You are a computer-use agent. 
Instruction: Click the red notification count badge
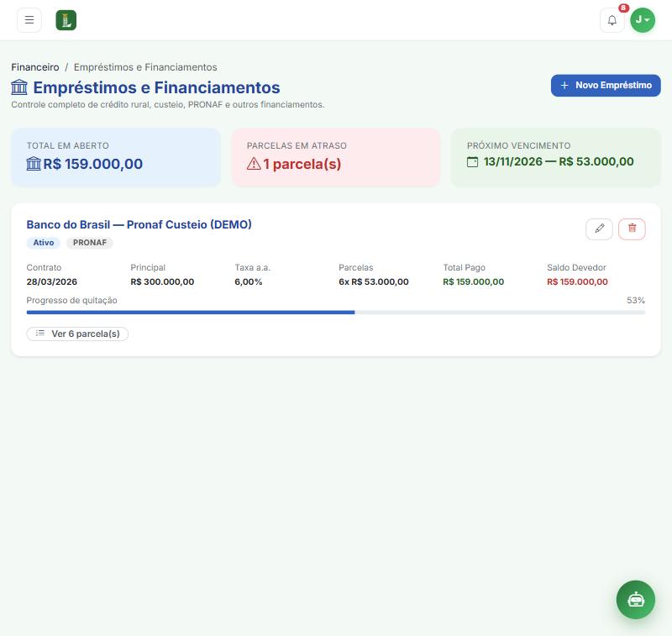[x=623, y=8]
